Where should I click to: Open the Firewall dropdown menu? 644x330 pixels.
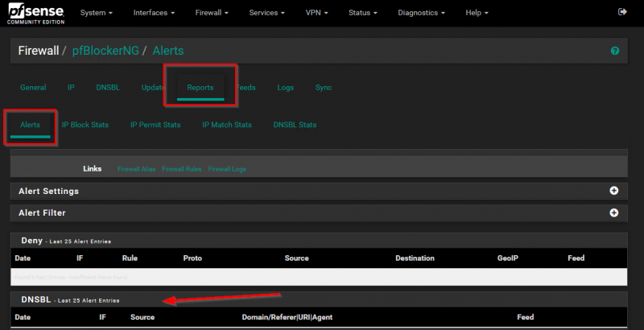point(212,13)
